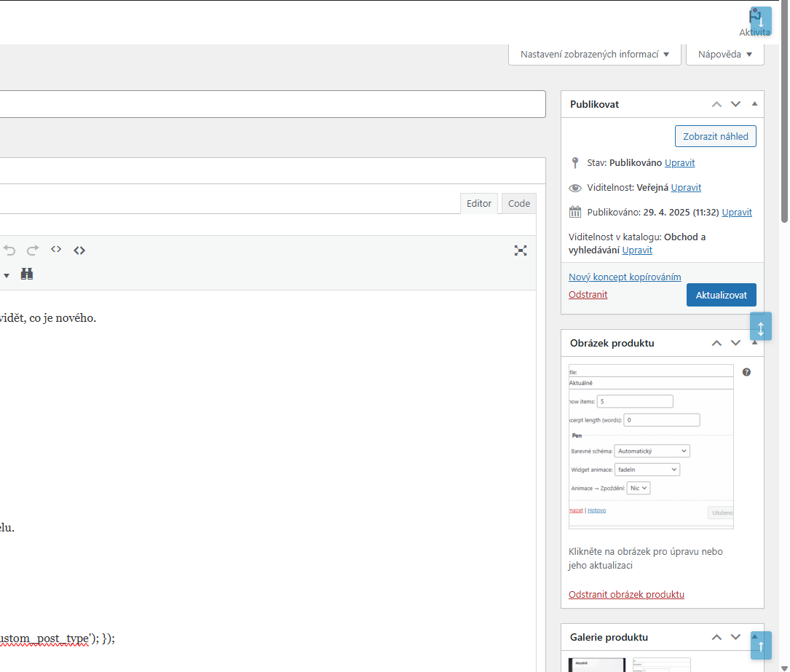Image resolution: width=790 pixels, height=672 pixels.
Task: Click the help question mark in Obrázek produktu
Action: click(x=746, y=372)
